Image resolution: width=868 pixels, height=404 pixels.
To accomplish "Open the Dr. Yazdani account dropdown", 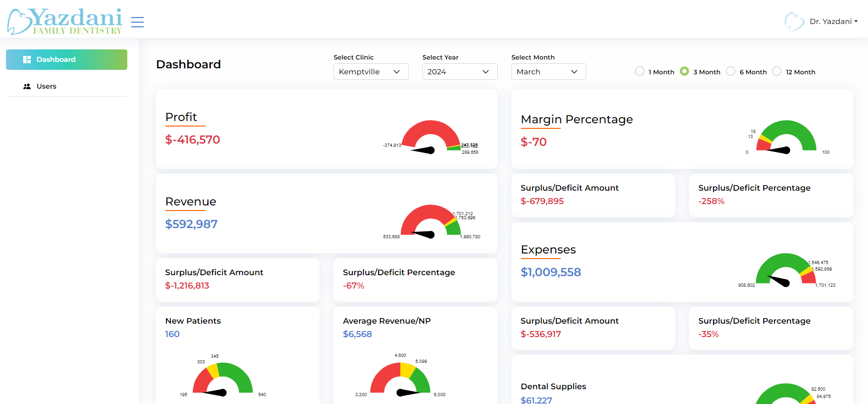I will (833, 21).
